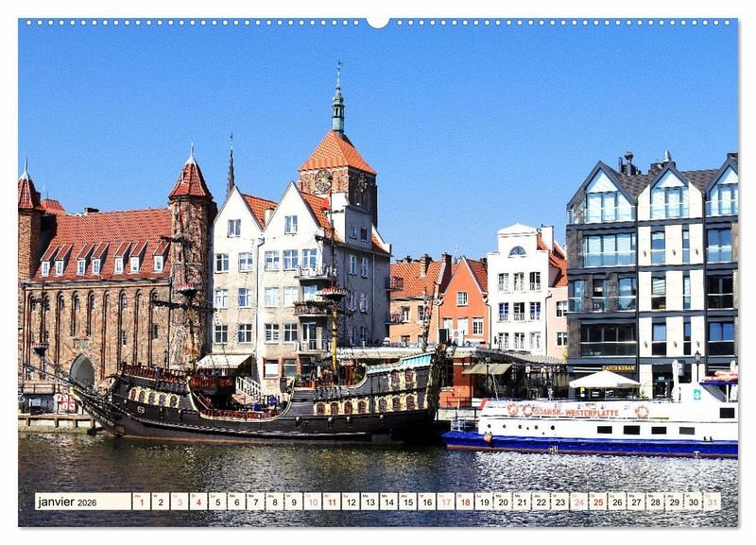756x545 pixels.
Task: Pick day 20 in the calendar strip
Action: click(503, 502)
